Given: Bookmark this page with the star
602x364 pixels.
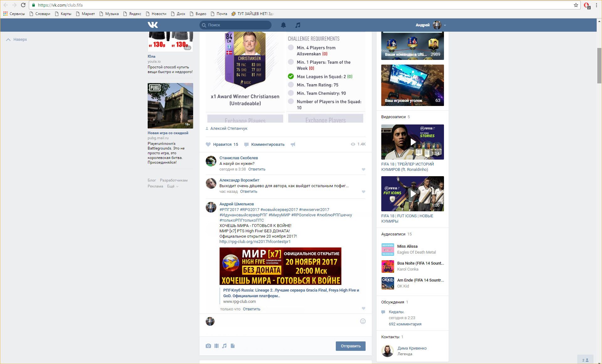Looking at the screenshot, I should click(x=576, y=5).
